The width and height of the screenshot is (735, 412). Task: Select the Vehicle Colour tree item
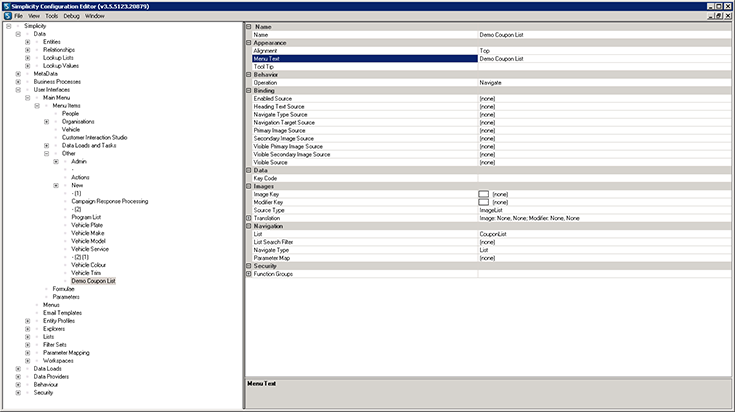89,265
